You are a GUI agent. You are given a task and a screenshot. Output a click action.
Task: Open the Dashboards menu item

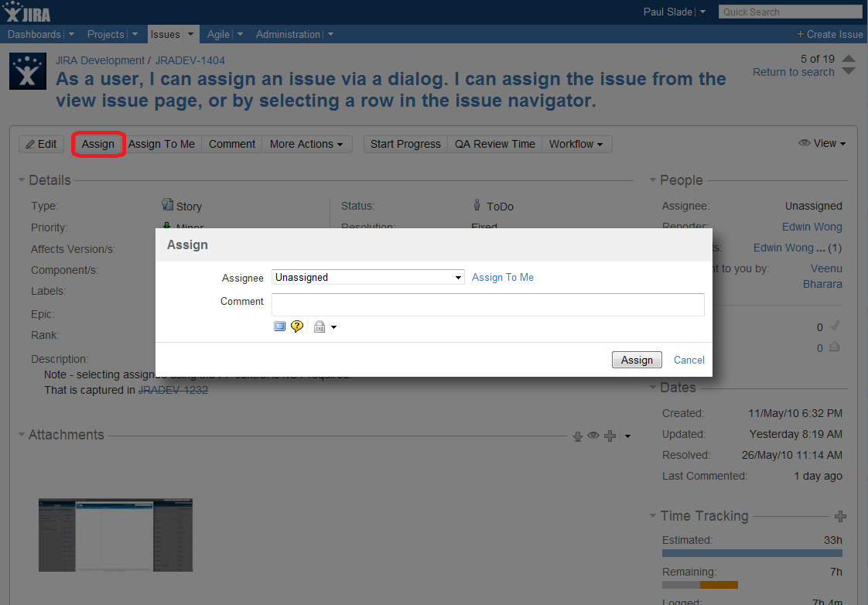click(x=34, y=34)
